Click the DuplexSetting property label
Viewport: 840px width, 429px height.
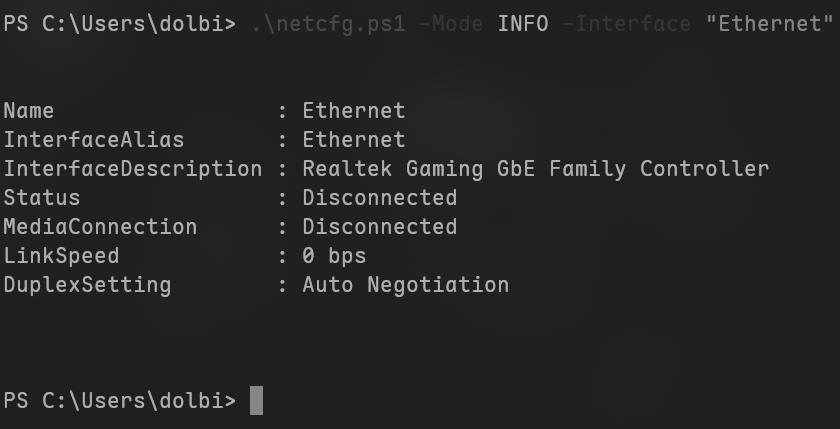87,284
